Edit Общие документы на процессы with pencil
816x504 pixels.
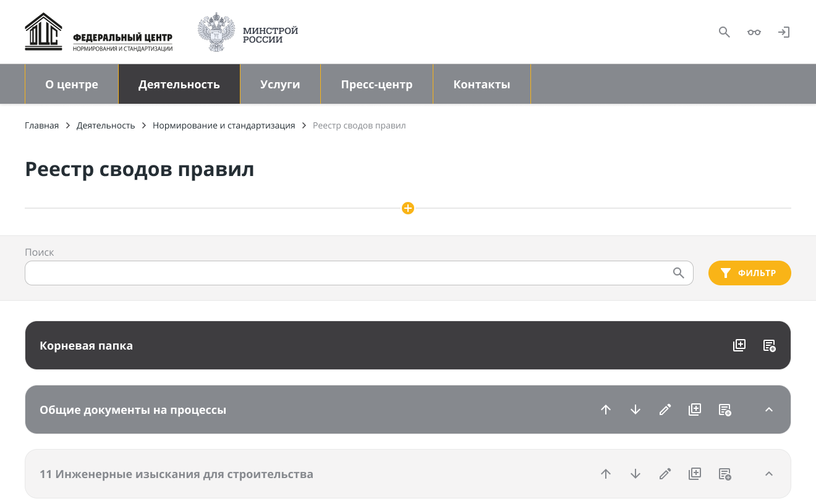pos(665,409)
